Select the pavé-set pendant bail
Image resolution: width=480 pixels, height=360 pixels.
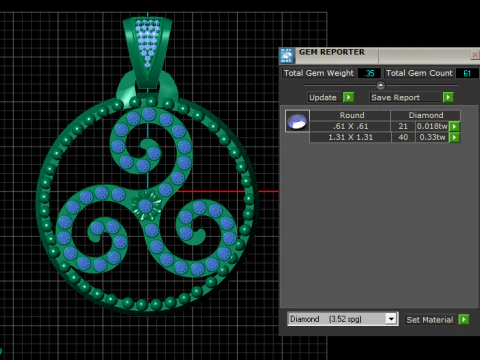[x=147, y=52]
